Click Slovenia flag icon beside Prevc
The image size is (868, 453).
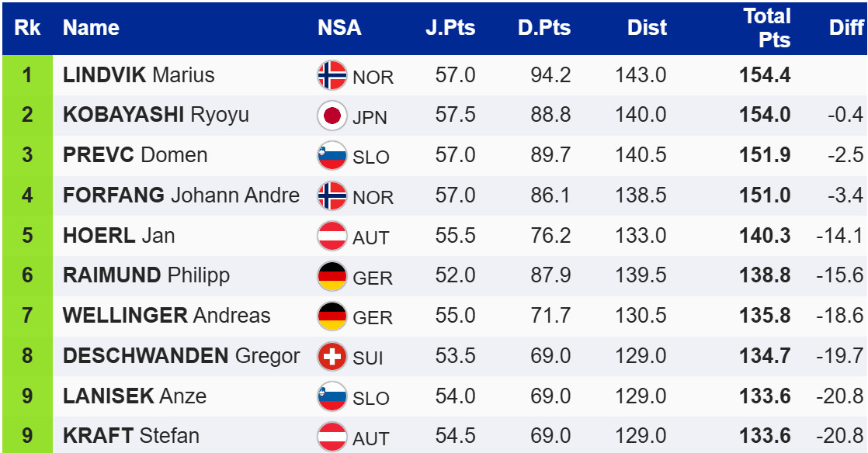[x=332, y=156]
